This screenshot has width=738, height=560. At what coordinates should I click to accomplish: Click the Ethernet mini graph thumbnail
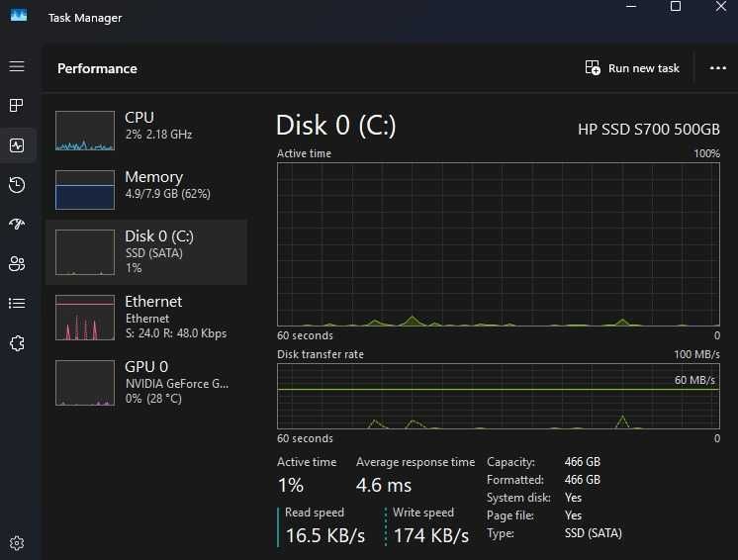click(x=85, y=318)
